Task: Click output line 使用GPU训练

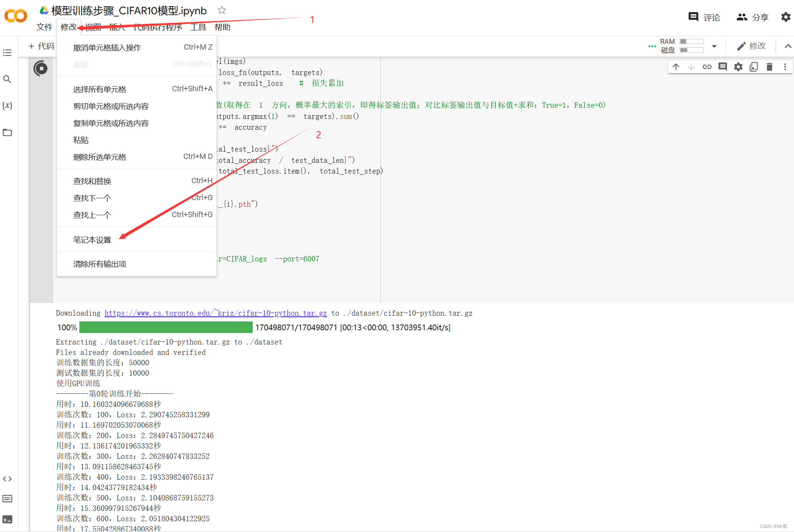Action: [x=79, y=384]
